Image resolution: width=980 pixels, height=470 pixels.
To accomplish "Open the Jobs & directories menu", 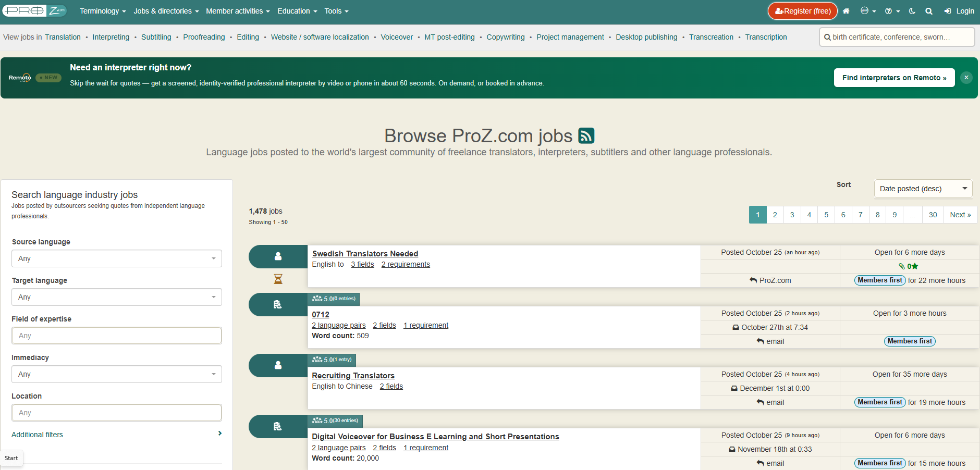I will tap(166, 11).
